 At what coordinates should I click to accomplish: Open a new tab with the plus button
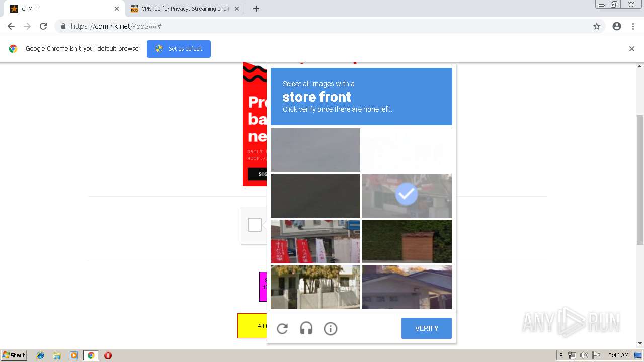pyautogui.click(x=256, y=9)
